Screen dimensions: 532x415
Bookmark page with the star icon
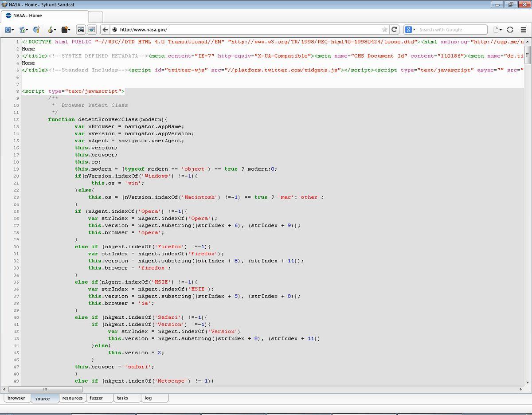(384, 30)
